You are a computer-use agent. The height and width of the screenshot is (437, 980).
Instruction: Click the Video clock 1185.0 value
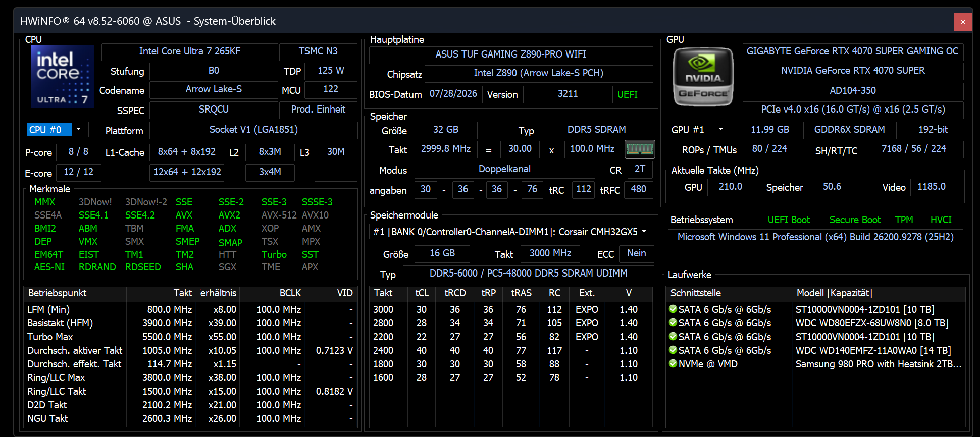932,187
